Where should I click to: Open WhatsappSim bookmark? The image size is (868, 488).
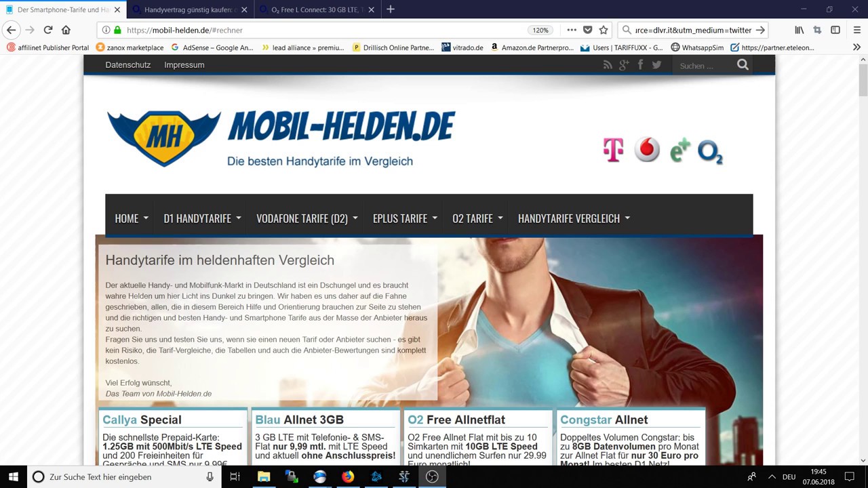(697, 47)
